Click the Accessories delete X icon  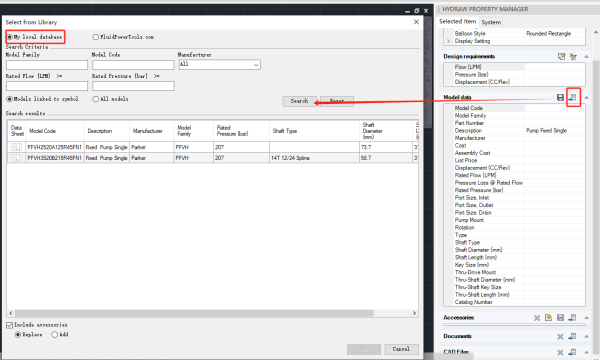click(537, 318)
